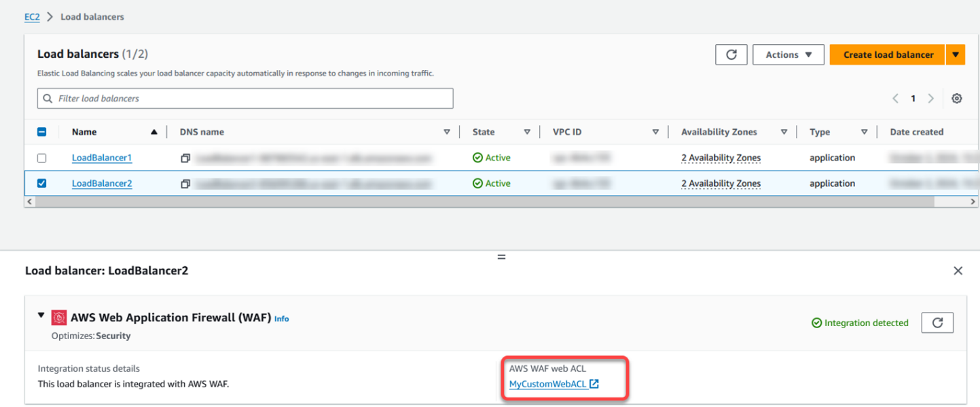Refresh the WAF integration detection status
Screen dimensions: 980x407
[x=937, y=323]
